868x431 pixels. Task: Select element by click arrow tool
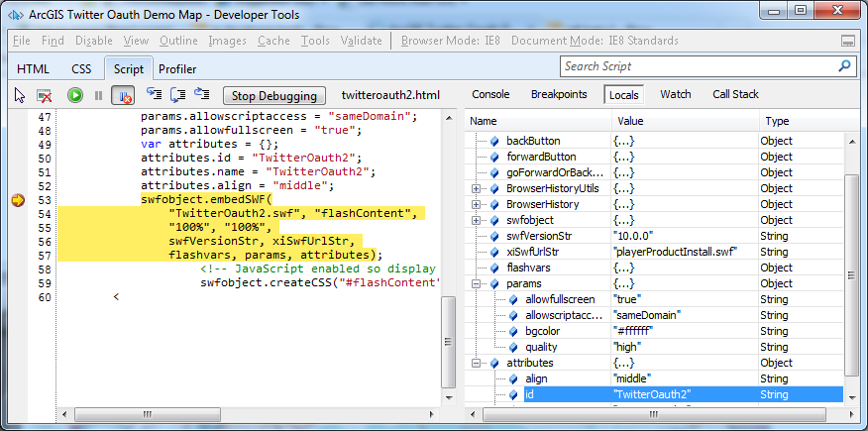click(20, 96)
